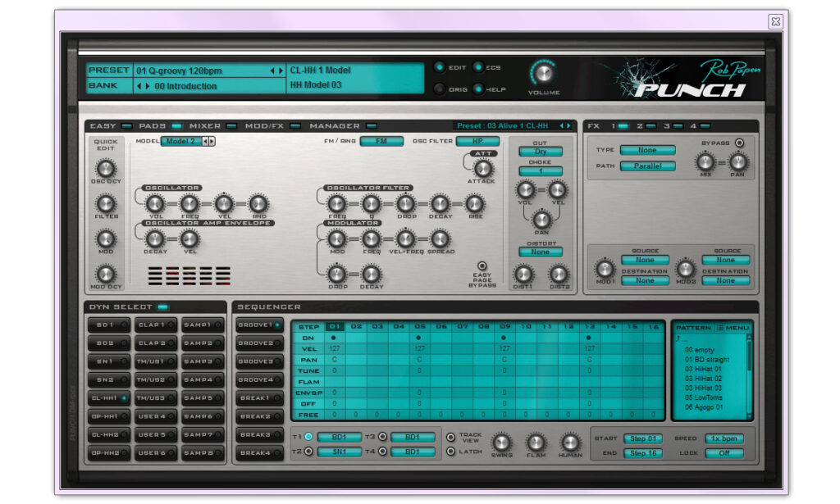The width and height of the screenshot is (840, 504).
Task: Select FX slot 4 tab
Action: (x=700, y=125)
